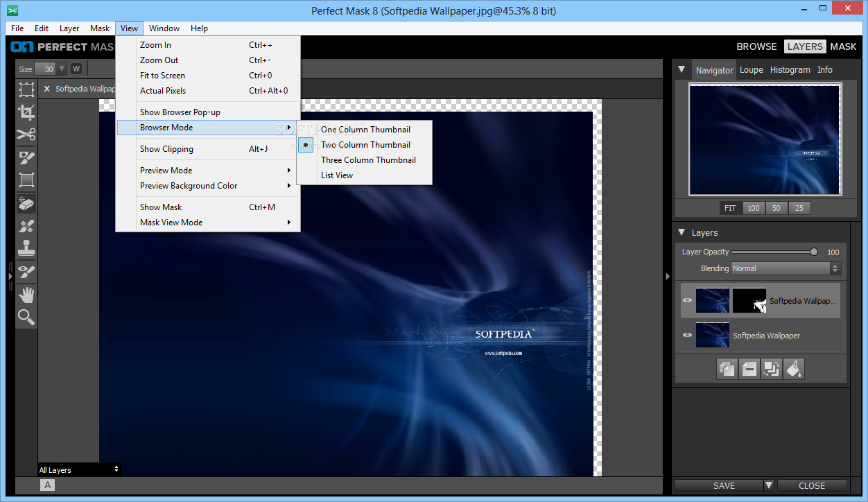Set Navigator zoom to 50
The height and width of the screenshot is (502, 868).
pos(776,208)
